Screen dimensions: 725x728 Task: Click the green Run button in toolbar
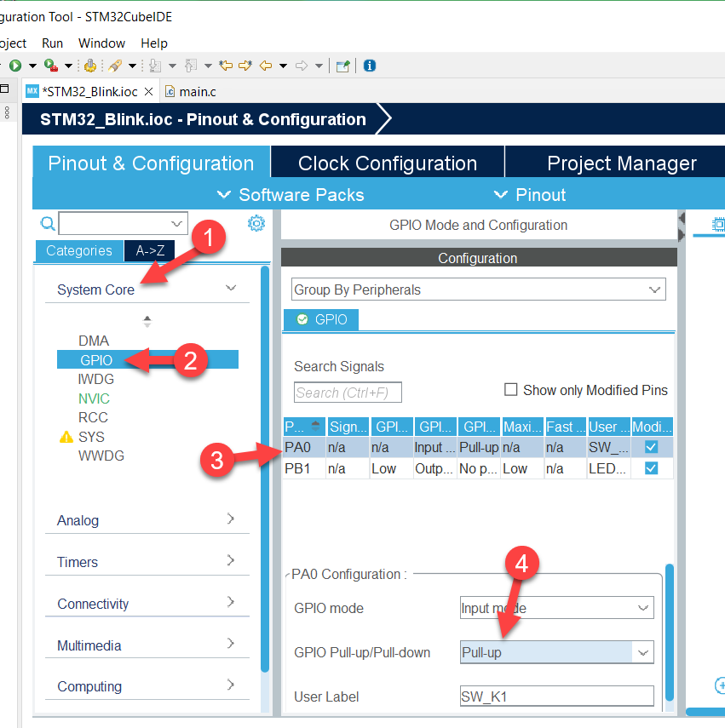click(x=15, y=66)
